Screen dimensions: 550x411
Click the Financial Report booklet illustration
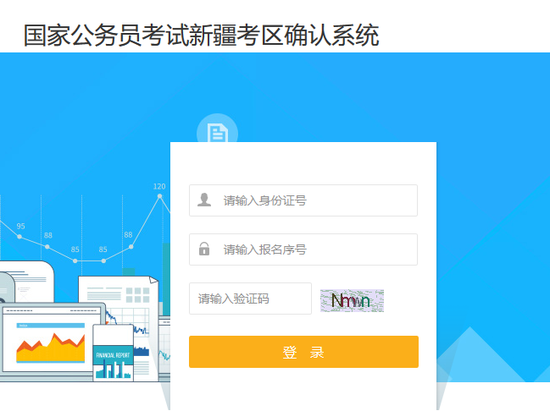tap(113, 353)
